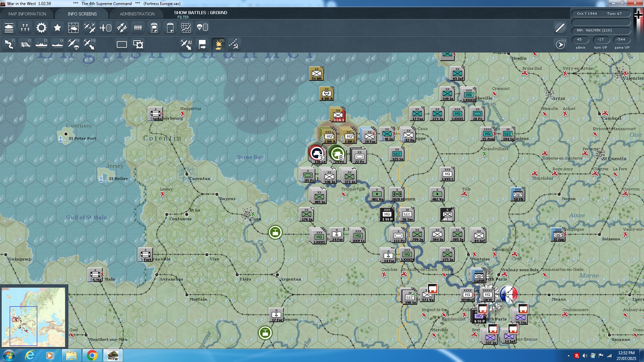Toggle Show Battles F11 explosion icon
Image resolution: width=644 pixels, height=362 pixels.
click(x=218, y=44)
